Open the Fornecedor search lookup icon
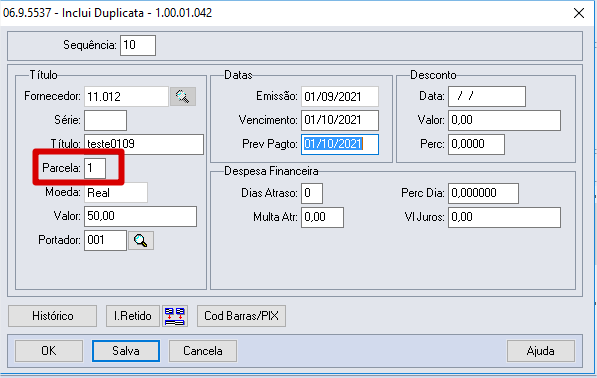Viewport: 597px width, 378px height. (x=183, y=97)
